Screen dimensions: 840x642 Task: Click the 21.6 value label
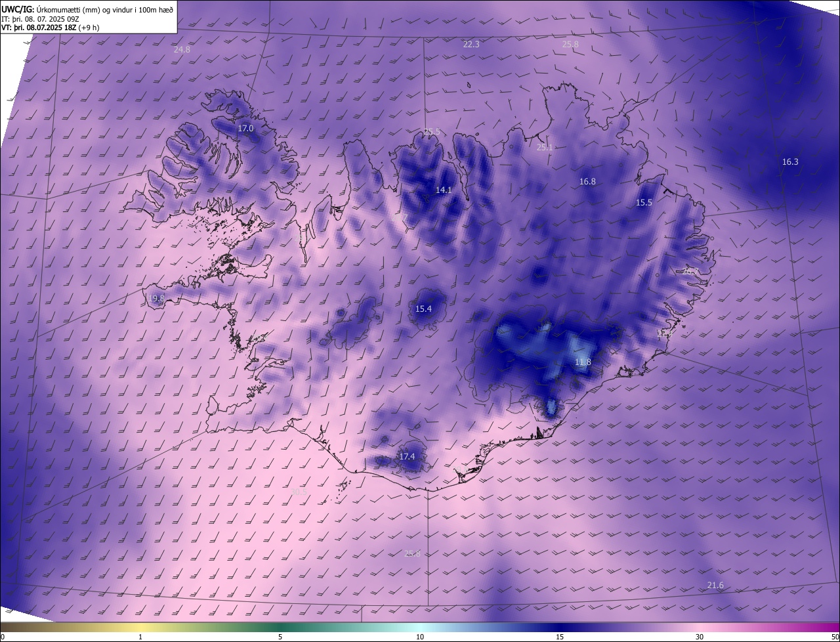[x=715, y=586]
